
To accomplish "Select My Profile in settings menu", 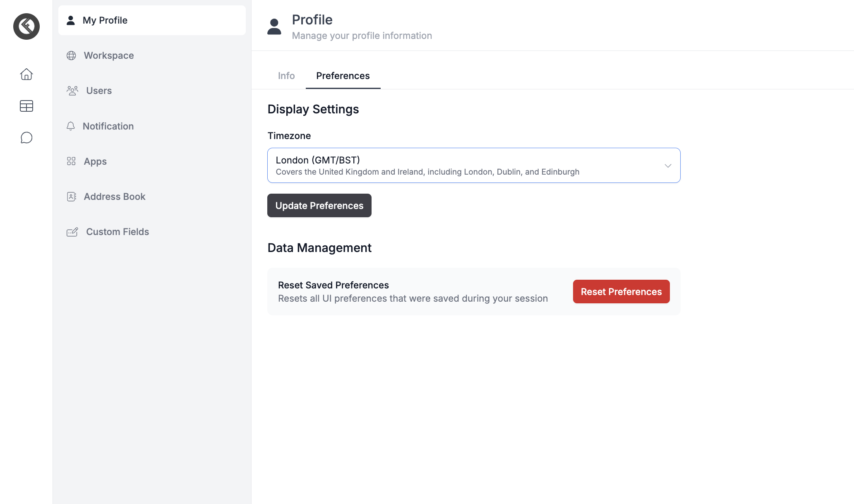I will 152,20.
